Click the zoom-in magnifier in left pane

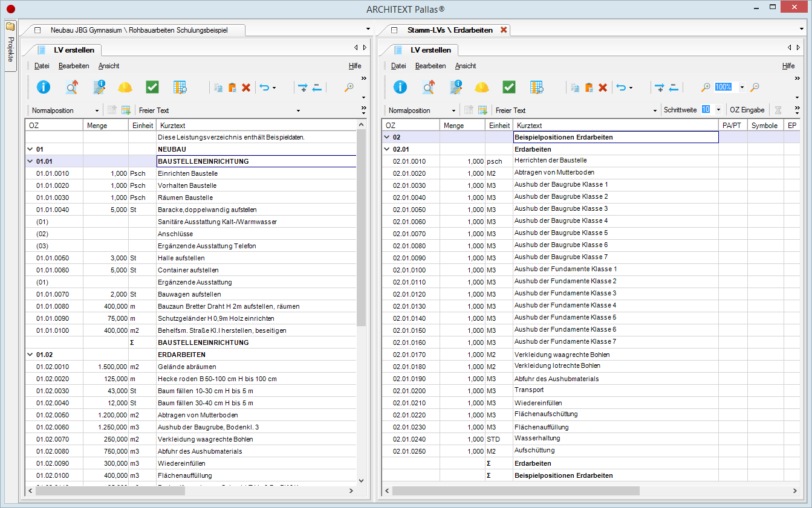[x=349, y=88]
